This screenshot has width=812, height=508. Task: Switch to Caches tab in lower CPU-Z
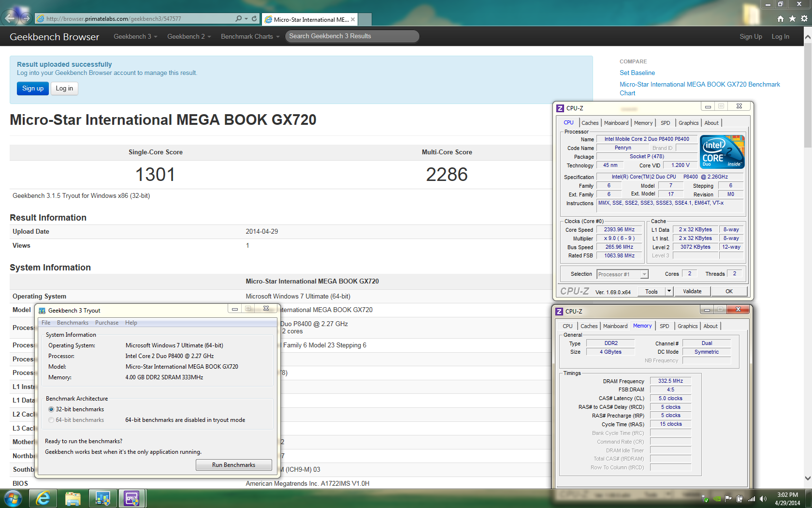click(x=589, y=326)
